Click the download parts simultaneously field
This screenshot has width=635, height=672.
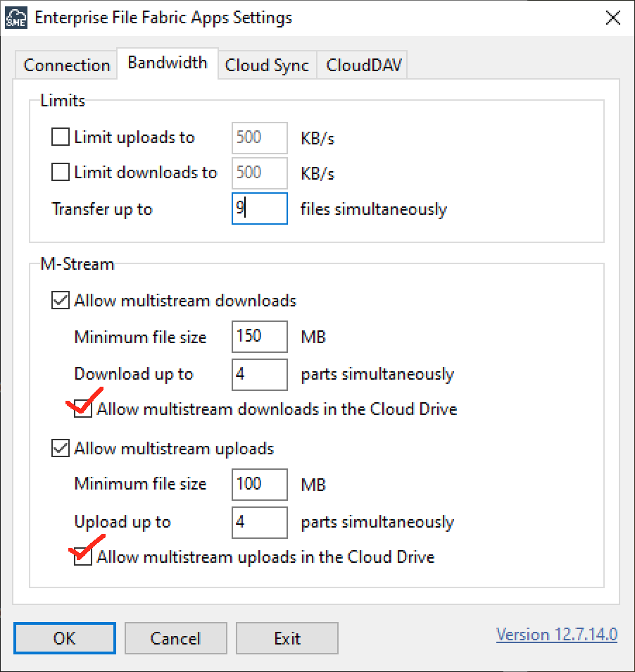(260, 374)
